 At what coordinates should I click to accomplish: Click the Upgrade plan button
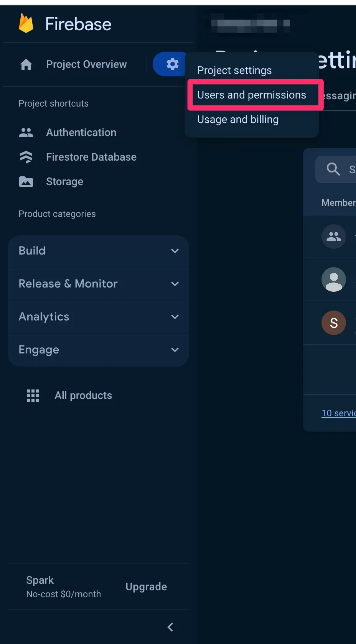click(146, 587)
